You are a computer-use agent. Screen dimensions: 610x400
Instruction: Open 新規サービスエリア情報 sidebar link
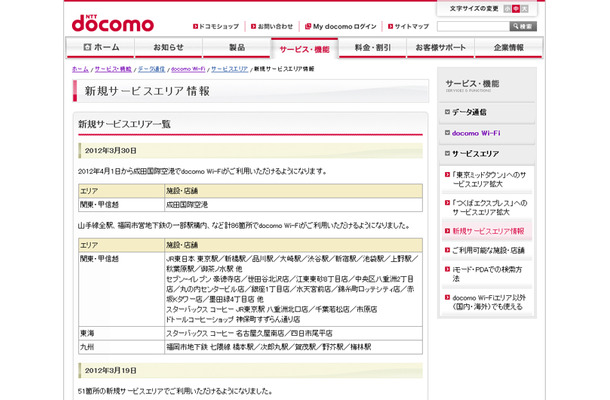click(488, 231)
